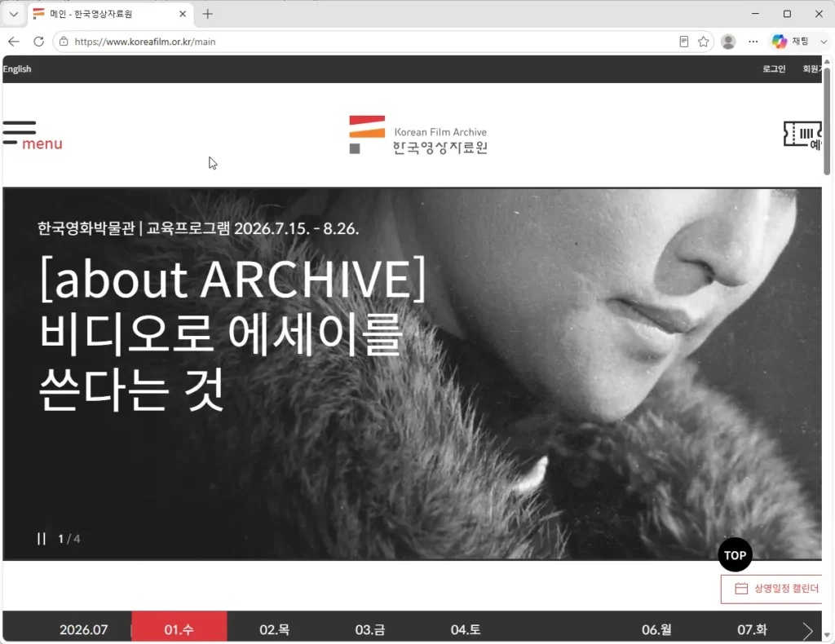Open the browser profile icon
Screen dimensions: 835x644
point(728,42)
